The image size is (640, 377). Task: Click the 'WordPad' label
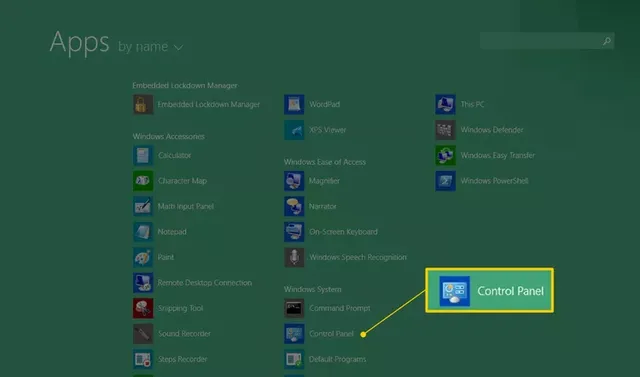tap(324, 104)
